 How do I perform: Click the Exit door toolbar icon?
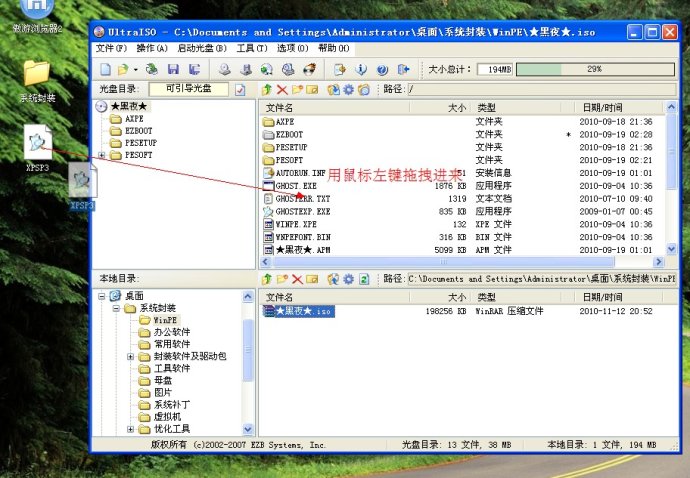tap(404, 70)
